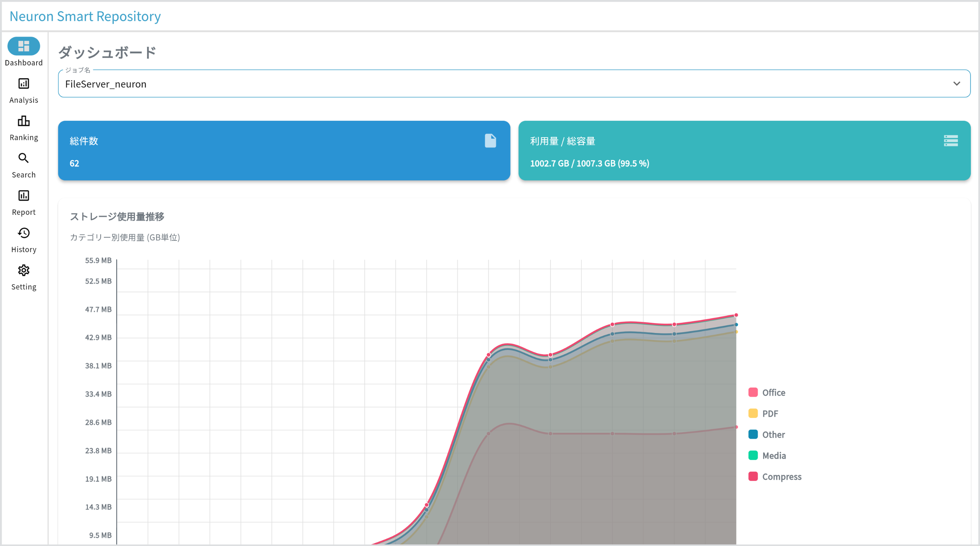Expand the ジョブ名 dropdown arrow

click(x=957, y=84)
